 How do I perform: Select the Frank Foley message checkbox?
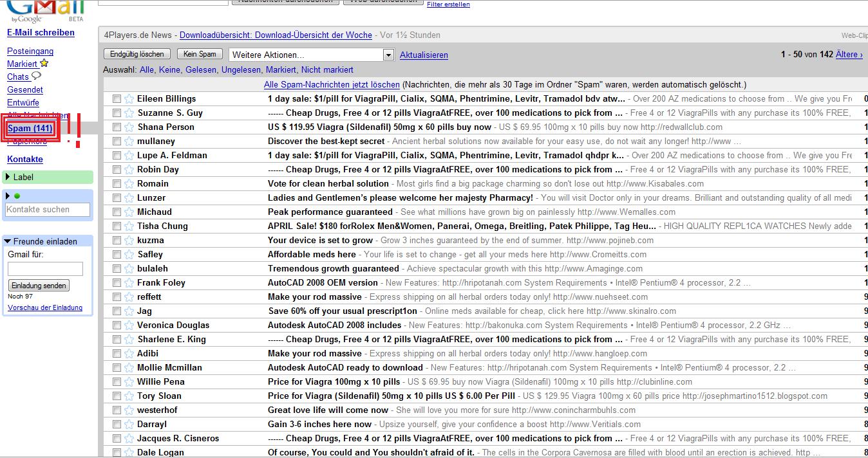(117, 283)
